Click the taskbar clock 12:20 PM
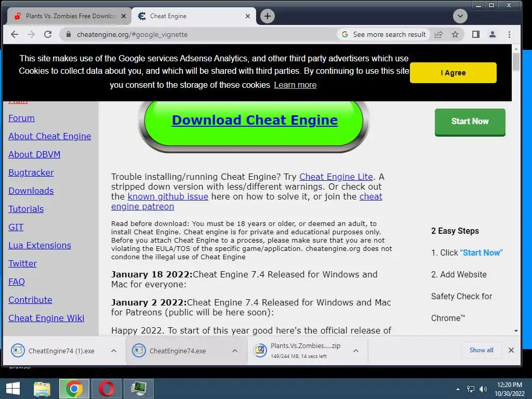 click(x=509, y=385)
